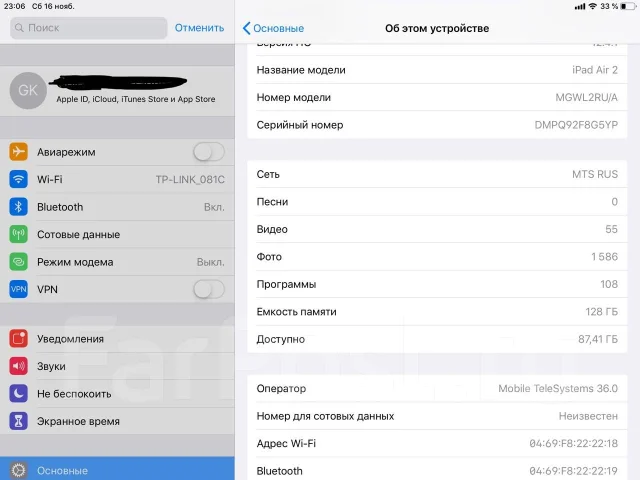Screen dimensions: 640x480
Task: Select the highlighted Основные sidebar item
Action: point(117,469)
